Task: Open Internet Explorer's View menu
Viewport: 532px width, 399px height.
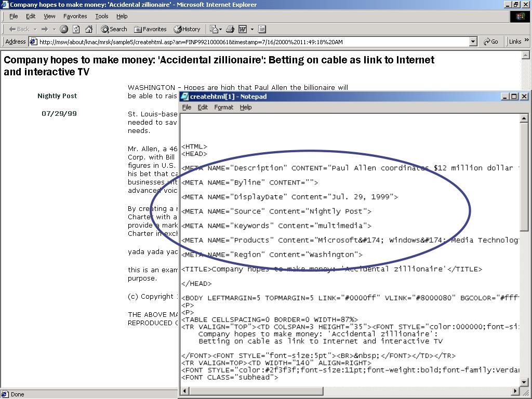Action: pyautogui.click(x=49, y=16)
